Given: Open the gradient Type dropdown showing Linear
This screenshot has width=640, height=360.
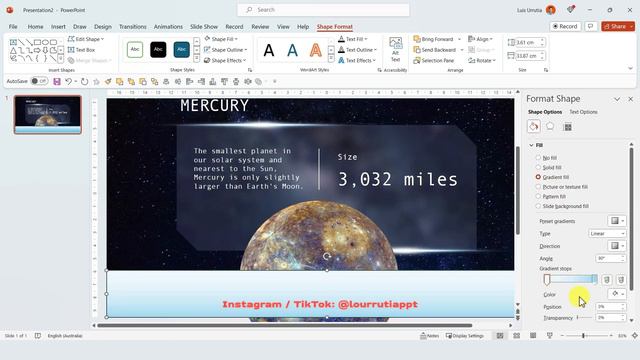Looking at the screenshot, I should tap(607, 233).
